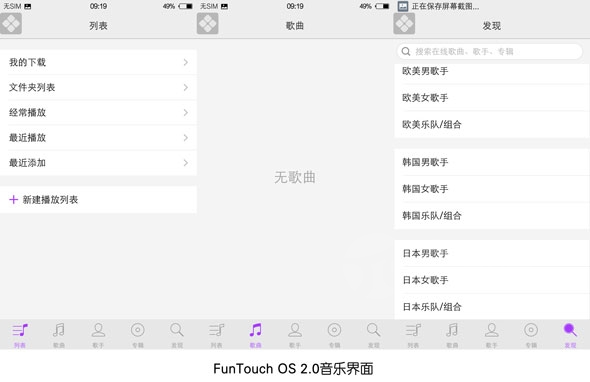590x382 pixels.
Task: Switch to 歌曲 tab on 列表 screen
Action: point(59,335)
